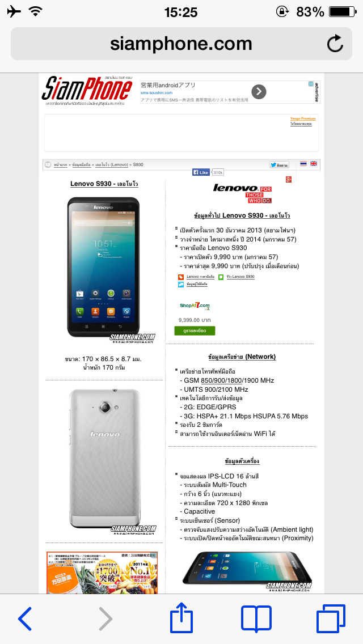This screenshot has width=363, height=644.
Task: Tap the ad arrow circle button
Action: point(259,92)
